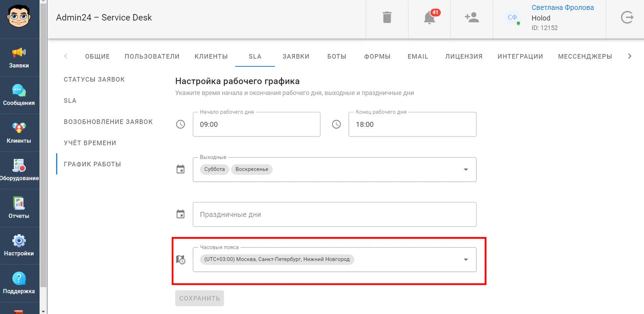The image size is (644, 314).
Task: Switch to the ФОРМЫ tab
Action: point(377,56)
